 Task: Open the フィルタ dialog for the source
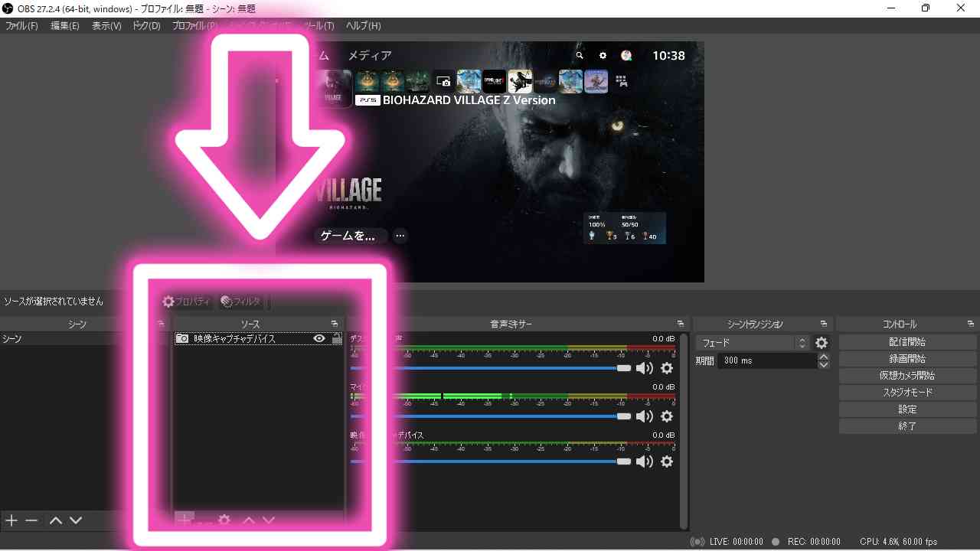[x=240, y=302]
